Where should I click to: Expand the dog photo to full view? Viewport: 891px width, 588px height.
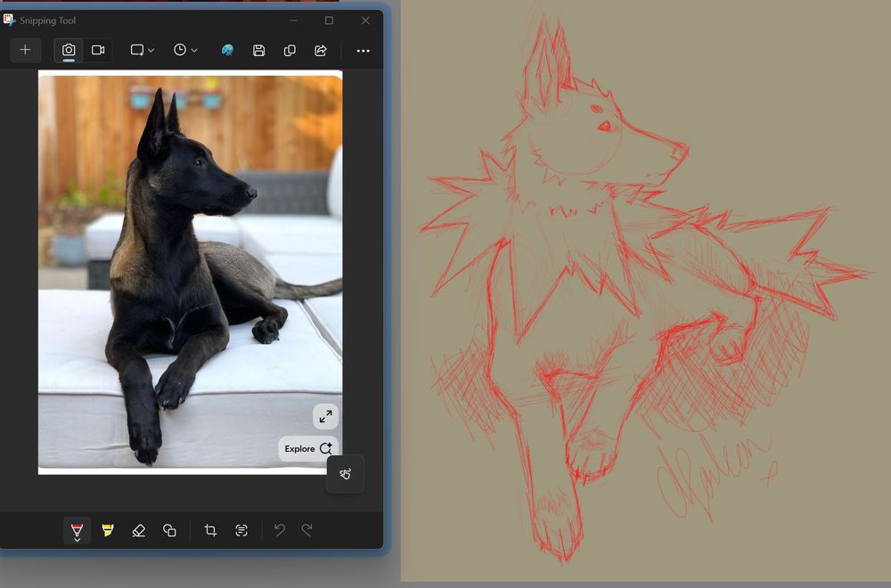(x=325, y=417)
